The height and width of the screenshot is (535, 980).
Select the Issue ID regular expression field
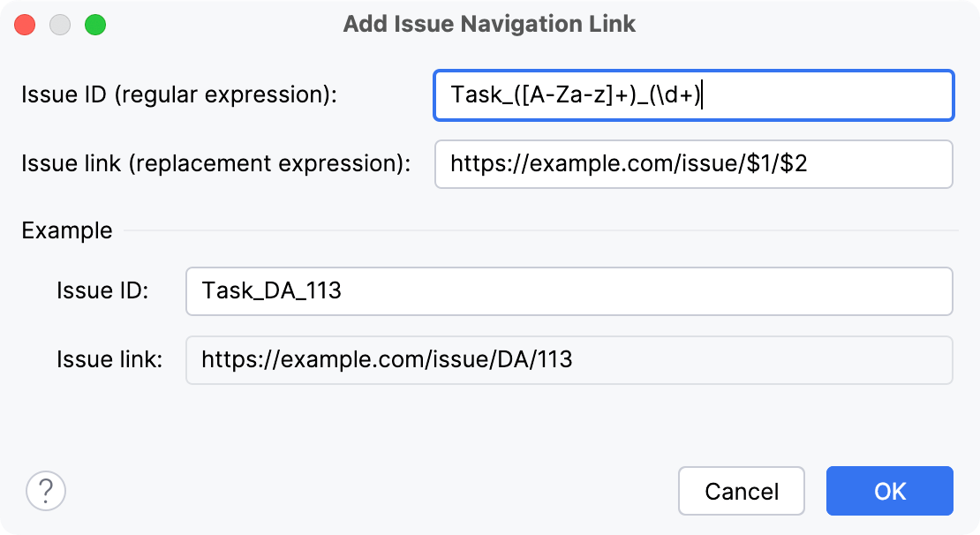coord(693,95)
